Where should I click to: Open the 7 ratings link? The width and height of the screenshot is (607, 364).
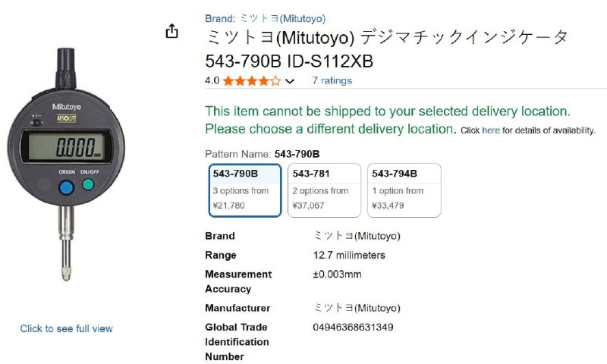[332, 80]
